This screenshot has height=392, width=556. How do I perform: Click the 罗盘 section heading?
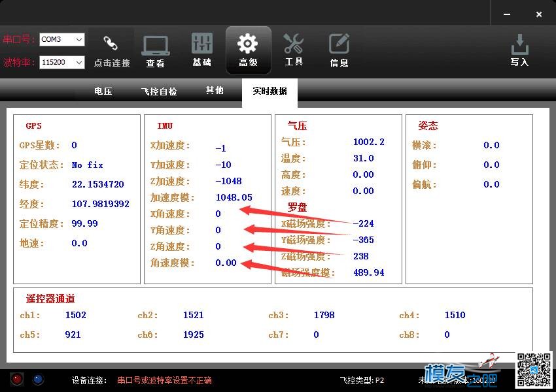tap(297, 207)
